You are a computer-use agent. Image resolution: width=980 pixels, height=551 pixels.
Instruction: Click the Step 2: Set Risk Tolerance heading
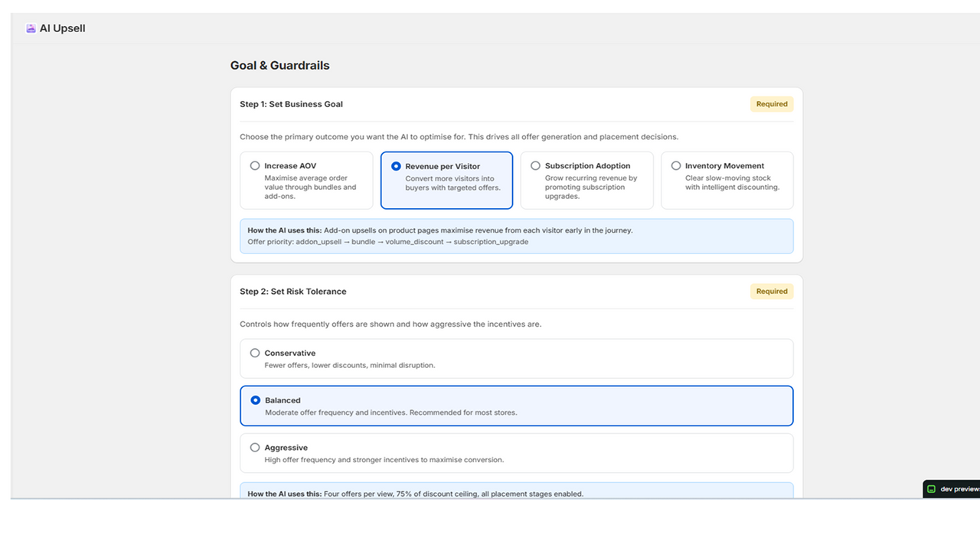tap(293, 292)
